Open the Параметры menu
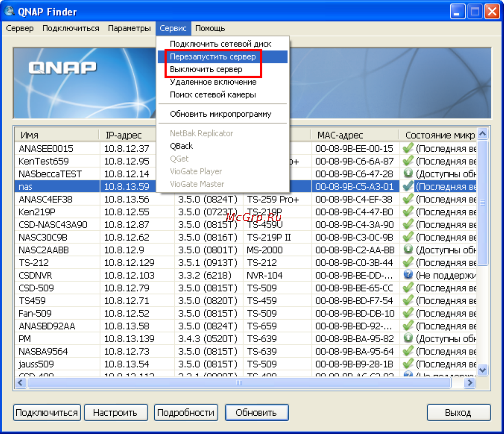504x434 pixels. click(129, 28)
